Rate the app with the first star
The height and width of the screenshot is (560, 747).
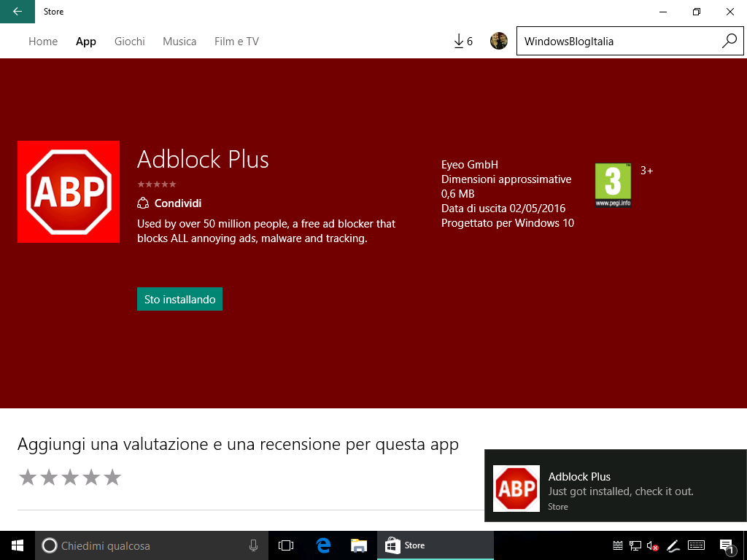click(28, 477)
